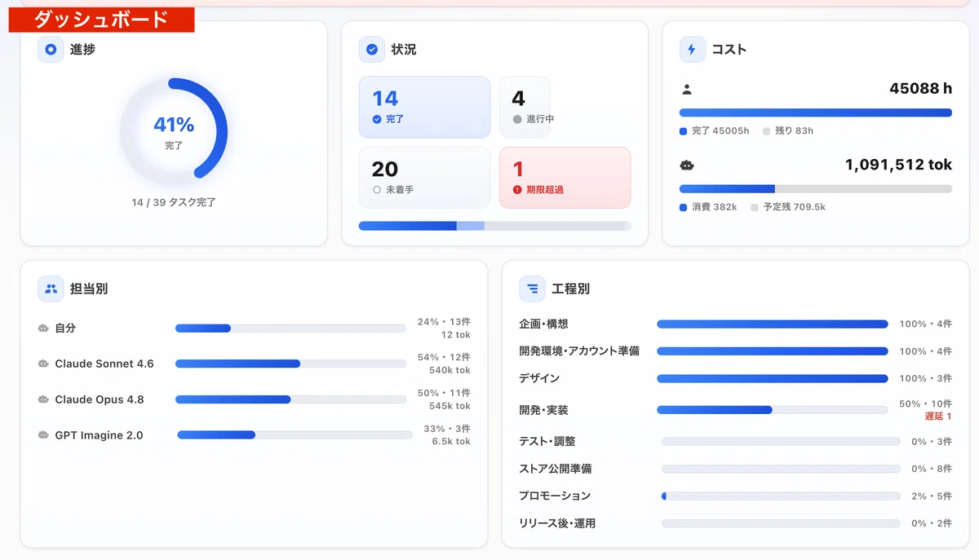The image size is (979, 560).
Task: Click the 50%・10件 value
Action: pos(926,404)
